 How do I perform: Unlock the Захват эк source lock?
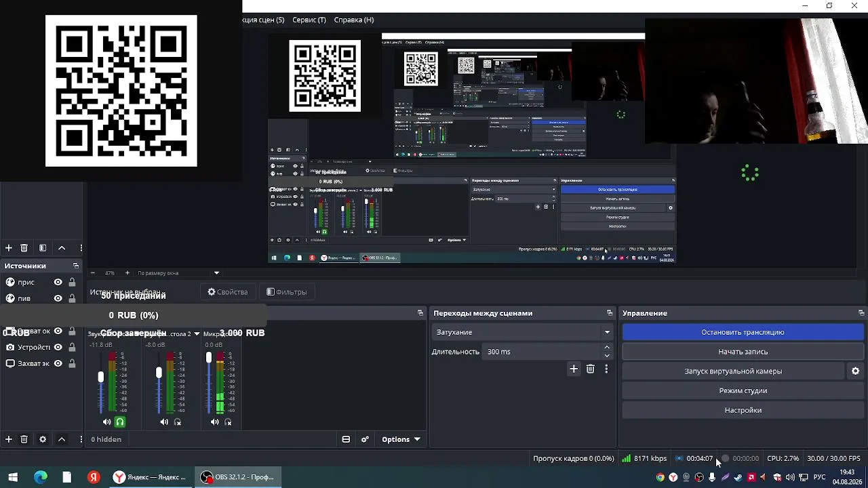(x=72, y=363)
